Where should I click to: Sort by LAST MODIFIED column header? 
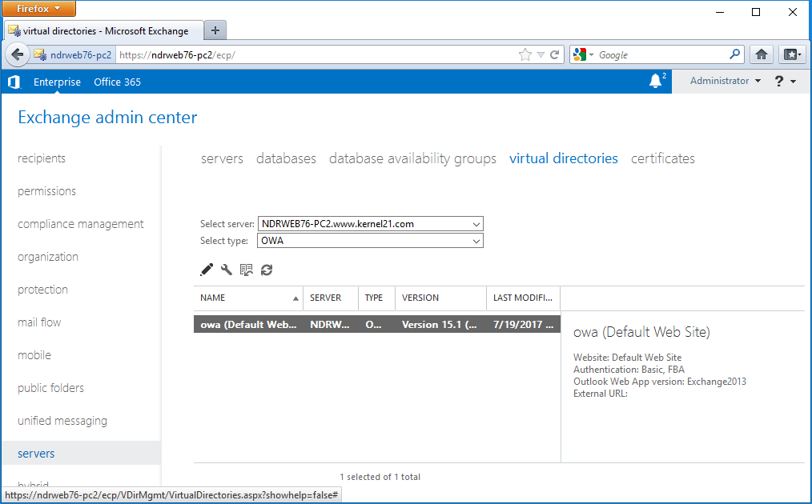point(523,298)
